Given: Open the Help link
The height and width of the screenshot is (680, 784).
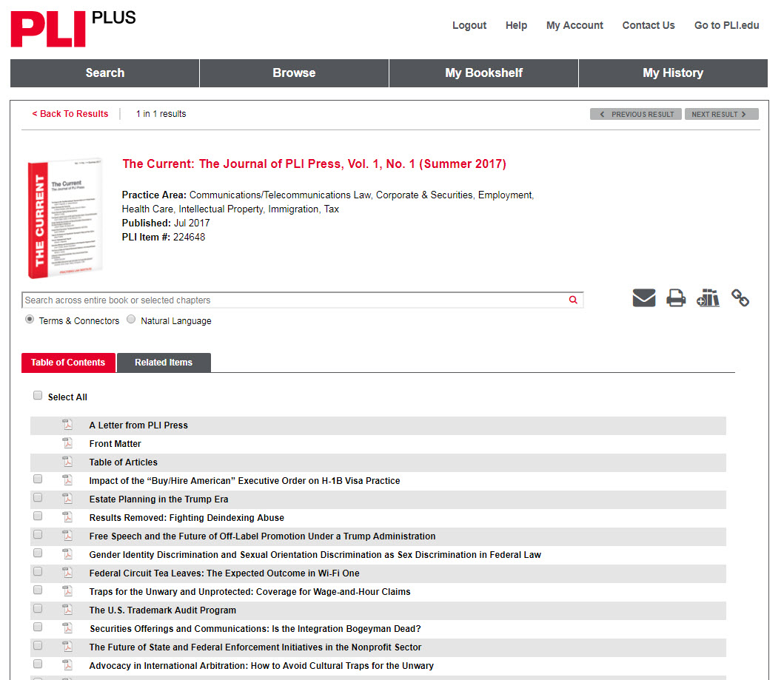Looking at the screenshot, I should coord(516,25).
